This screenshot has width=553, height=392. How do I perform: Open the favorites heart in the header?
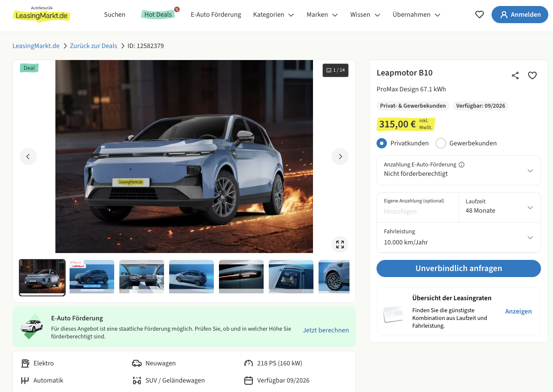pos(480,15)
